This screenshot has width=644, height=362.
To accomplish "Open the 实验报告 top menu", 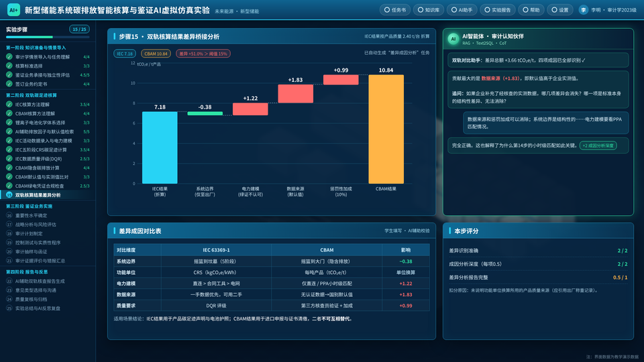I will coord(497,10).
